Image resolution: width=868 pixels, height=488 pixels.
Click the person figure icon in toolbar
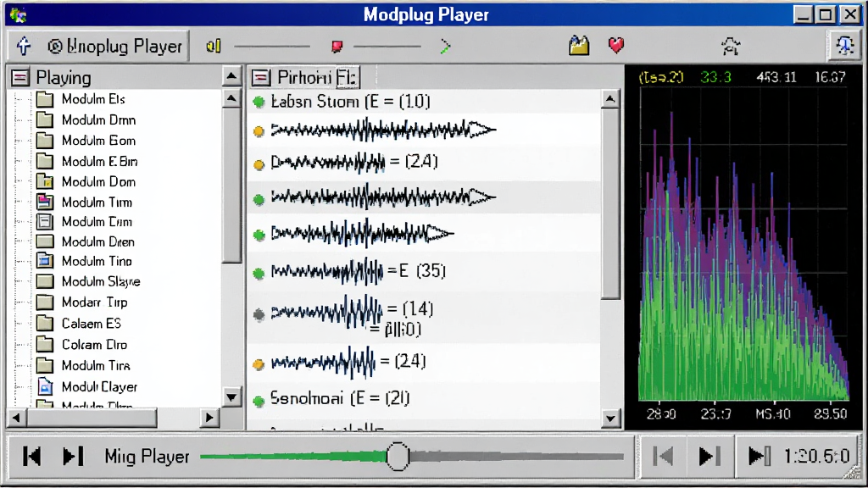pos(731,46)
